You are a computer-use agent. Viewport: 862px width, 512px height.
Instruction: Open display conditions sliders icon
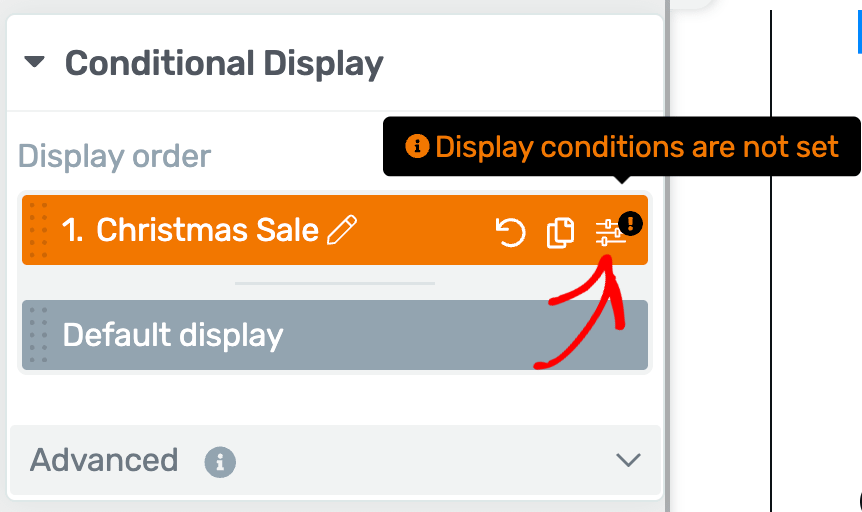610,233
